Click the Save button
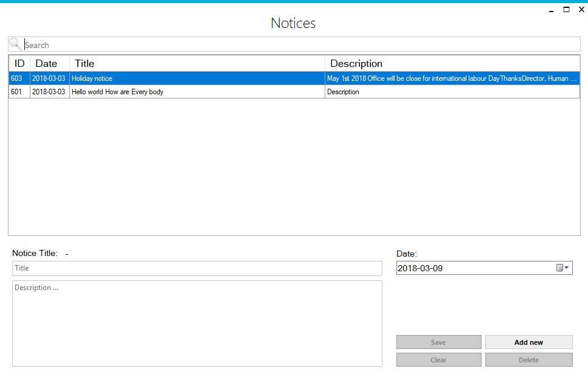This screenshot has height=377, width=588. (439, 342)
